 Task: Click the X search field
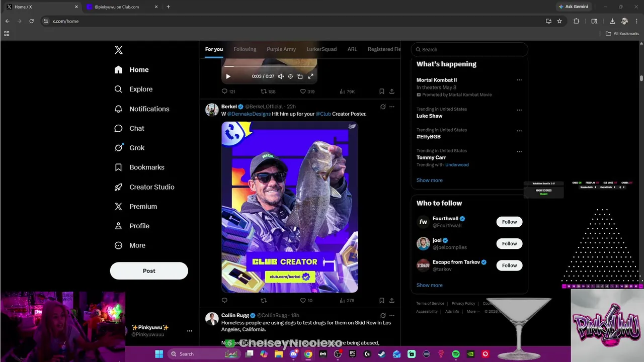point(469,49)
